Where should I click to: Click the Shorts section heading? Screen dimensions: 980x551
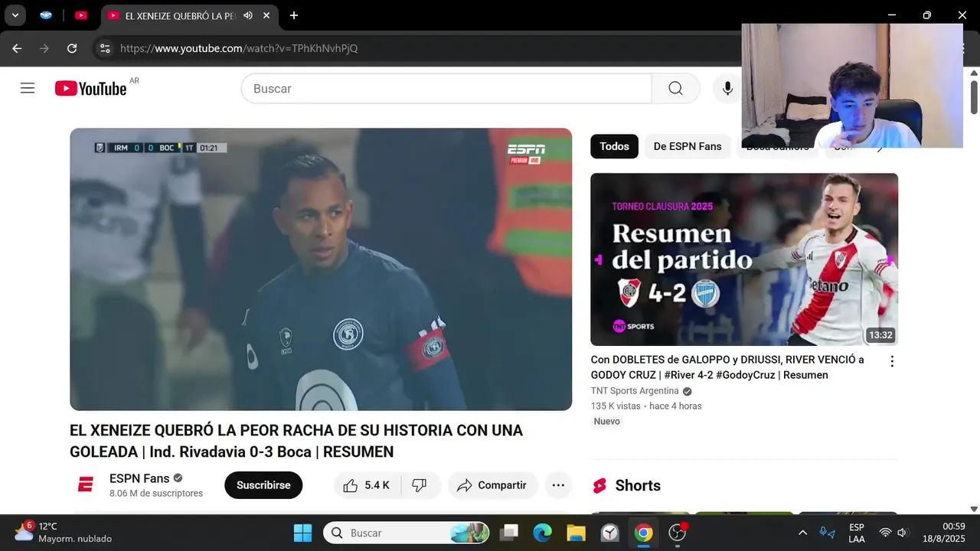(638, 485)
